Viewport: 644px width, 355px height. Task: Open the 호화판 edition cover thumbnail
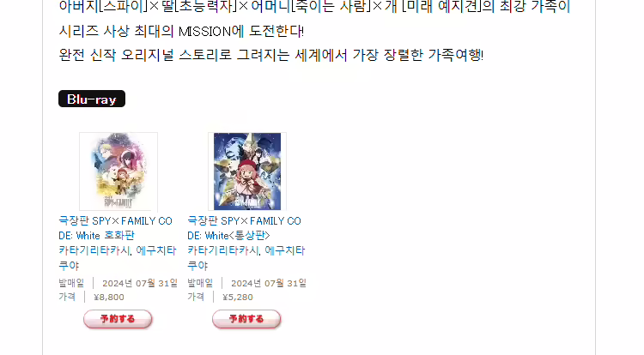pyautogui.click(x=118, y=171)
